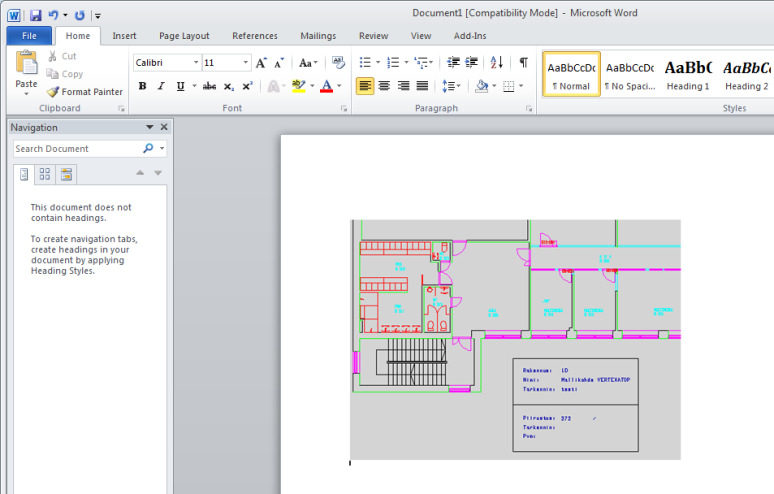Open search options dropdown in Navigation

162,148
